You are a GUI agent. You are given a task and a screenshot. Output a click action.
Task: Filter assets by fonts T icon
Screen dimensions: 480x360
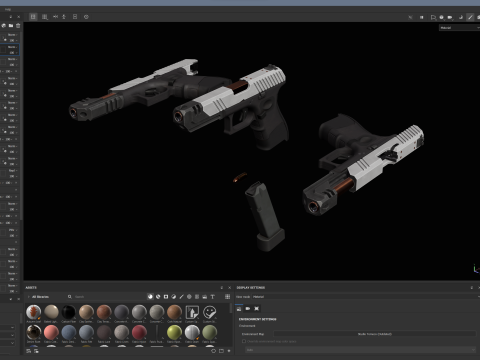212,297
